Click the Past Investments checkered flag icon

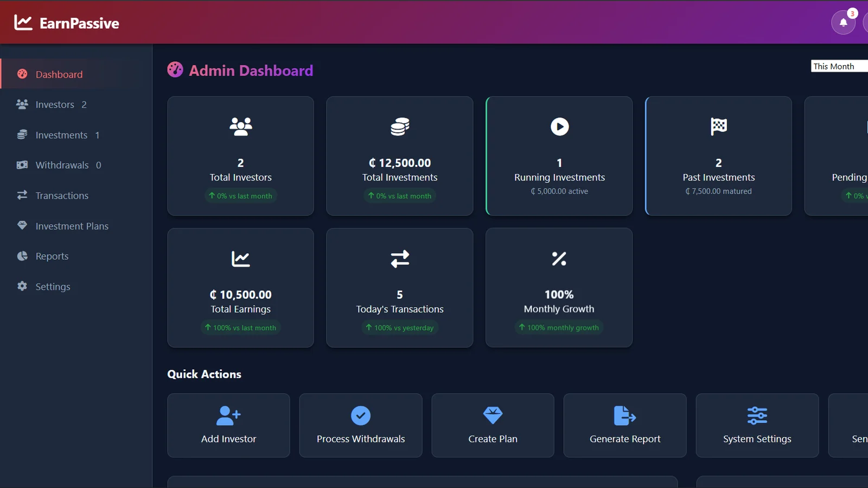719,126
